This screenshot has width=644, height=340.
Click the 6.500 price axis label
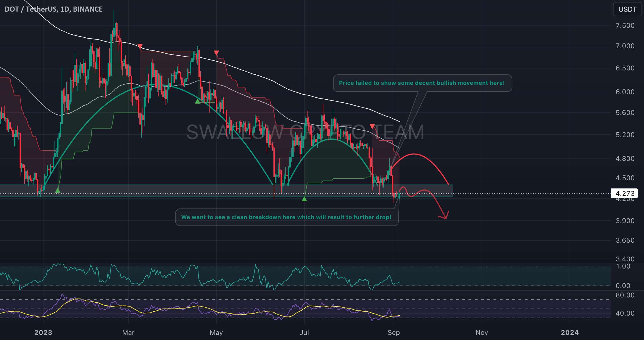pos(625,68)
